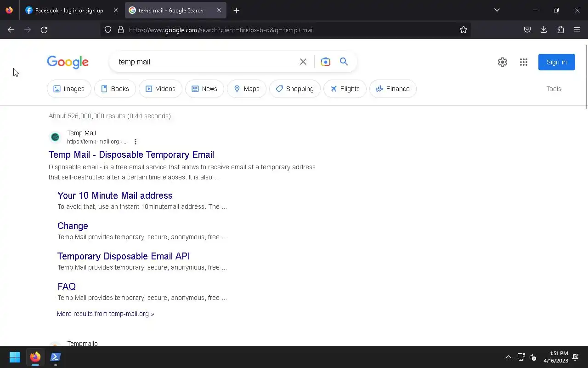Select the temp mail Google Search tab
588x368 pixels.
pyautogui.click(x=175, y=10)
